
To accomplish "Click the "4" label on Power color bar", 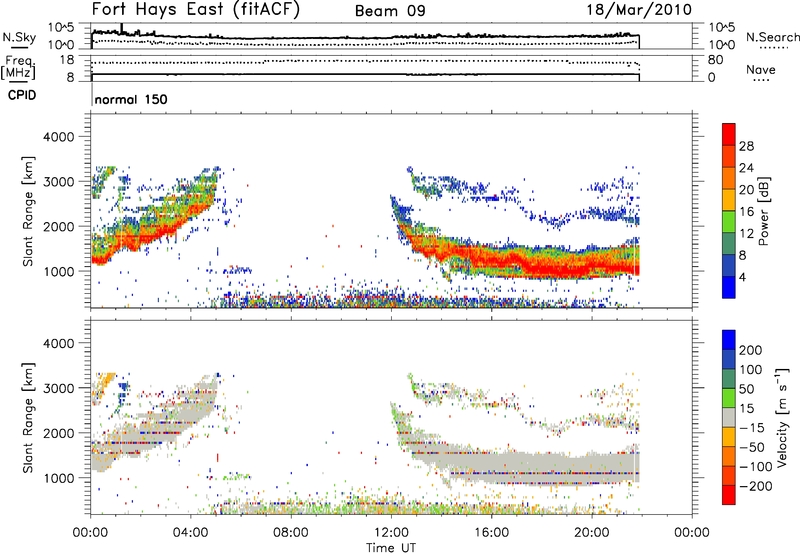I will (x=743, y=277).
